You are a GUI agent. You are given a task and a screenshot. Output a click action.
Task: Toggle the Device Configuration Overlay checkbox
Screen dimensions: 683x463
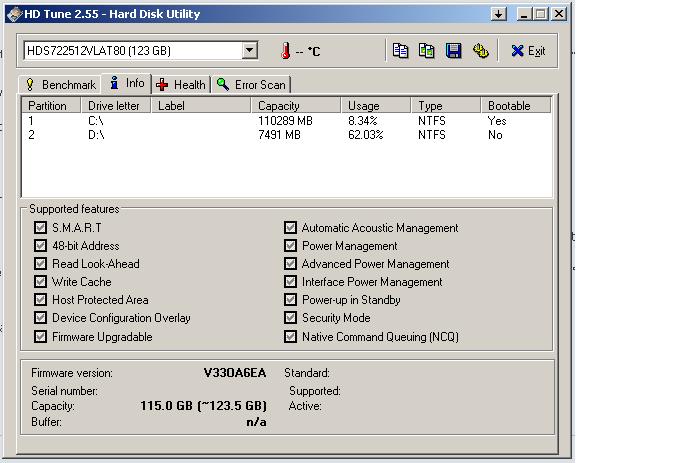41,318
